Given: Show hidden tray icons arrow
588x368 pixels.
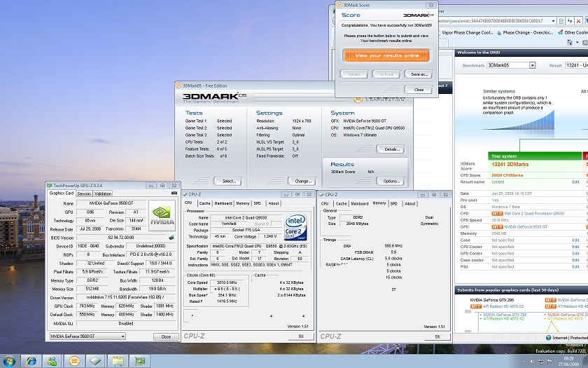Looking at the screenshot, I should [524, 362].
